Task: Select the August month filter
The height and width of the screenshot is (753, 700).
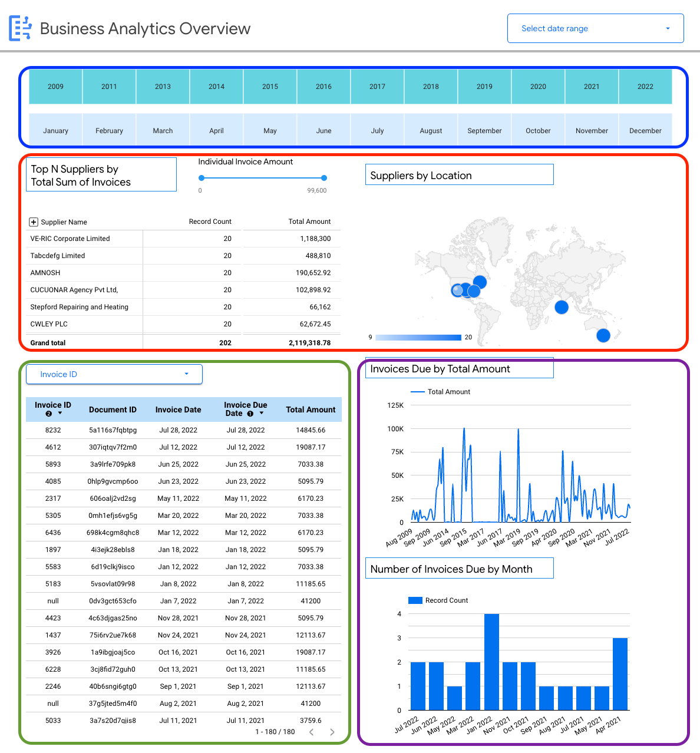Action: 431,130
